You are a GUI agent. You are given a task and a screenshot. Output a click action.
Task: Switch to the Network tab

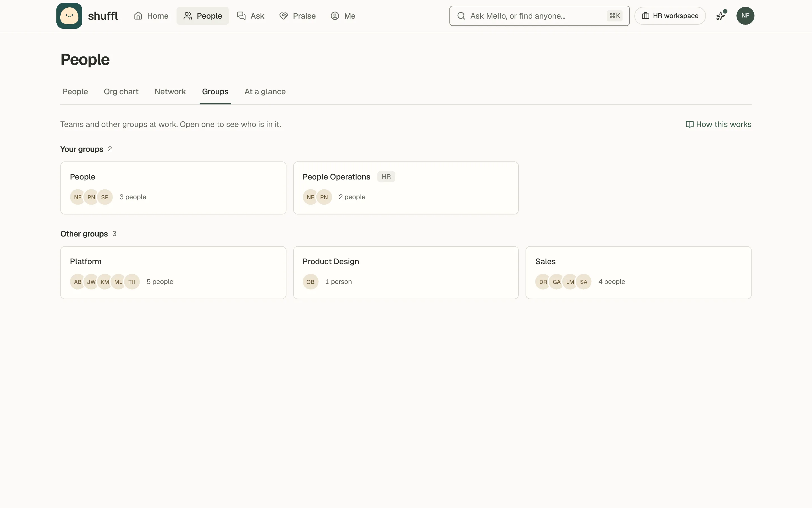pos(170,92)
